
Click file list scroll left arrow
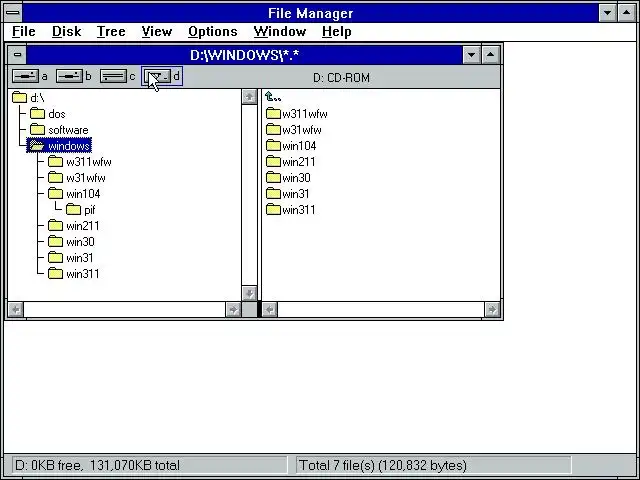click(x=270, y=310)
